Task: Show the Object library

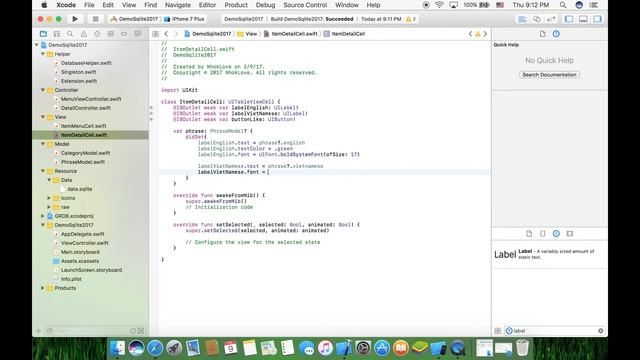Action: [x=556, y=233]
